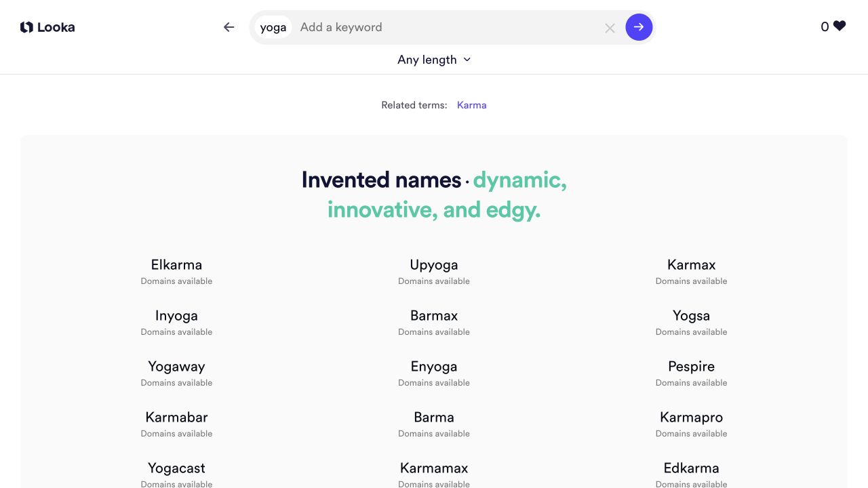Click the Related terms label

[414, 105]
